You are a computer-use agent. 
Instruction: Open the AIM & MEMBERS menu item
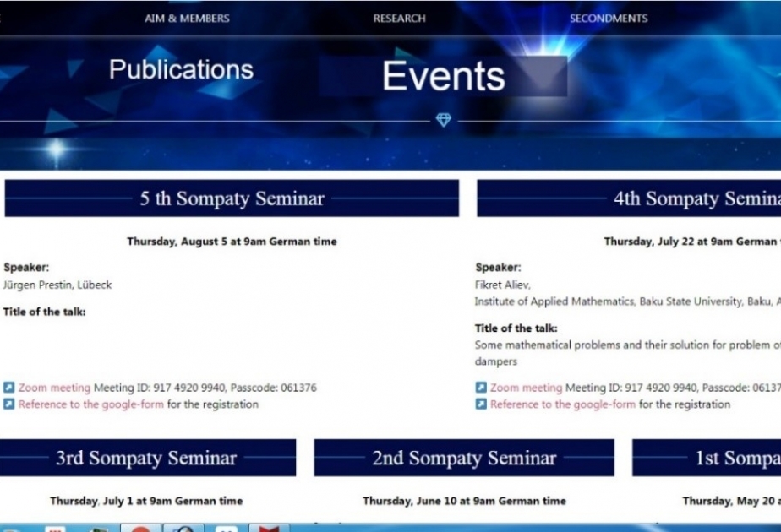click(187, 19)
